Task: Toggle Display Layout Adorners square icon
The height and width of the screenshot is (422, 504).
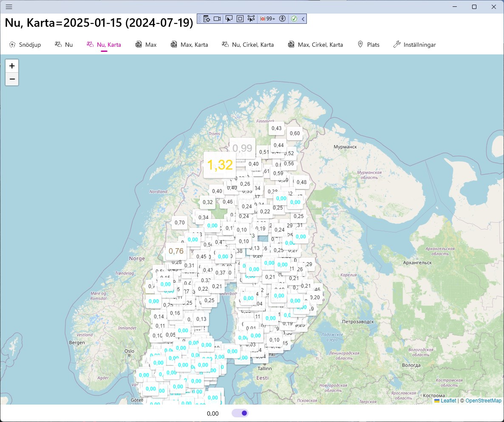Action: [240, 19]
